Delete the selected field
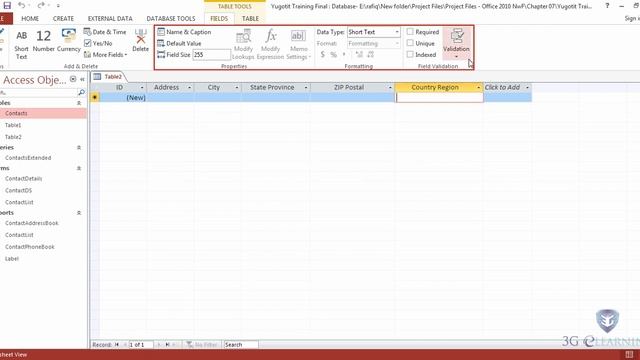 pyautogui.click(x=140, y=40)
